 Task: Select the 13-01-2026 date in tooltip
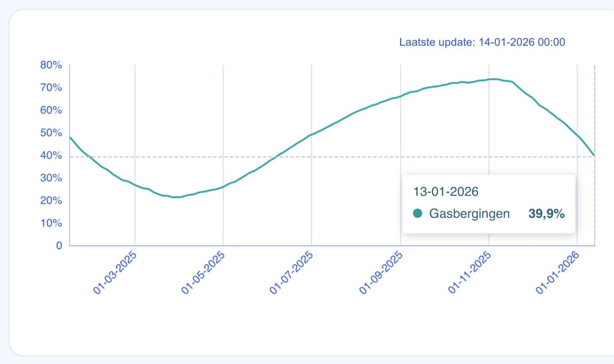446,191
